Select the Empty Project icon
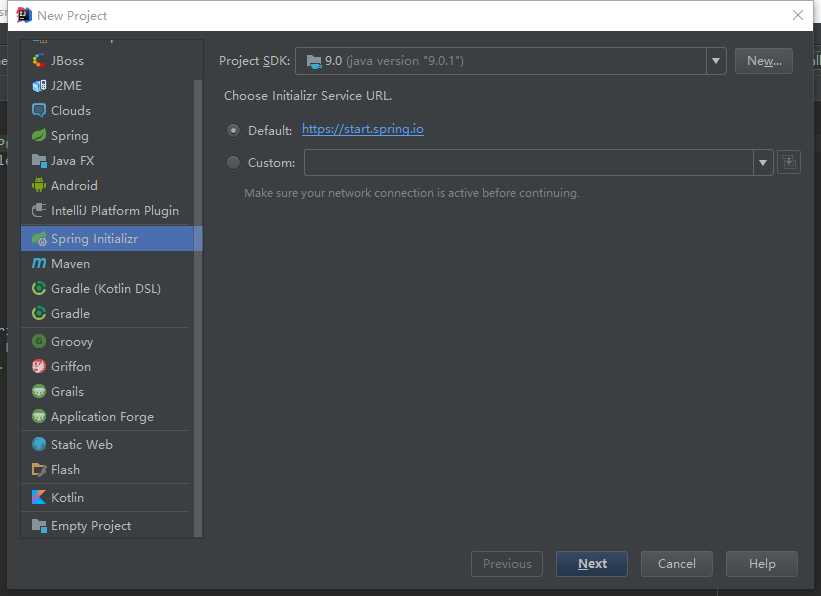Viewport: 821px width, 596px height. [x=39, y=525]
